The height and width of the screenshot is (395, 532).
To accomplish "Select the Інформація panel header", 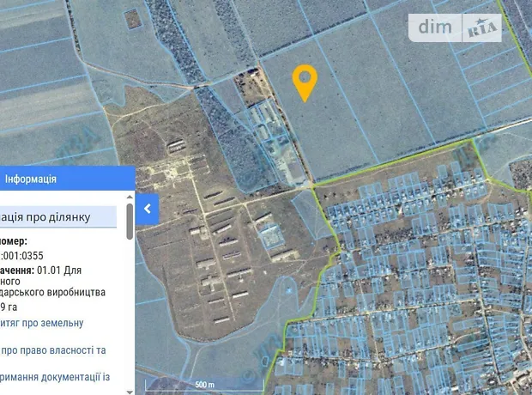I will tap(32, 179).
